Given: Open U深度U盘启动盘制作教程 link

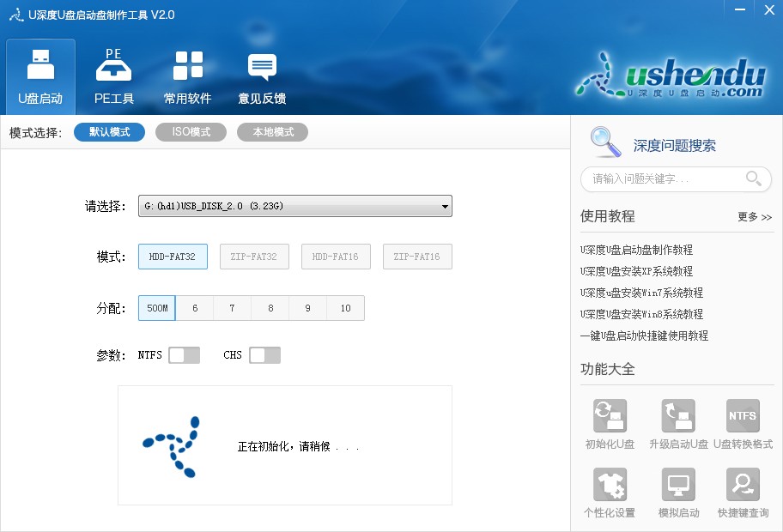Looking at the screenshot, I should tap(636, 250).
